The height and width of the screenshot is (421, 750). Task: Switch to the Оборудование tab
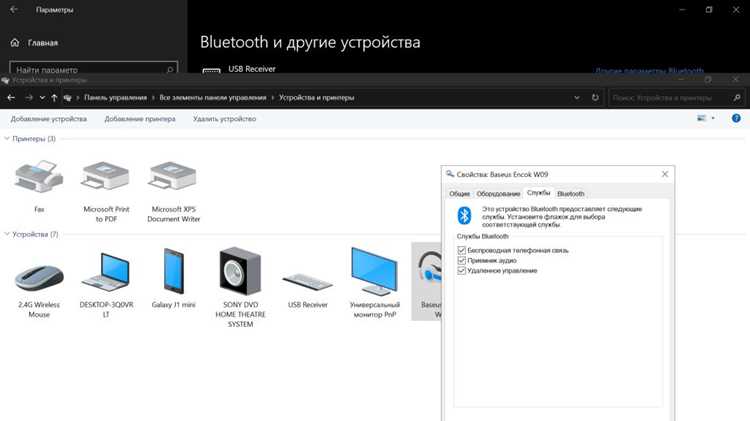pos(498,194)
